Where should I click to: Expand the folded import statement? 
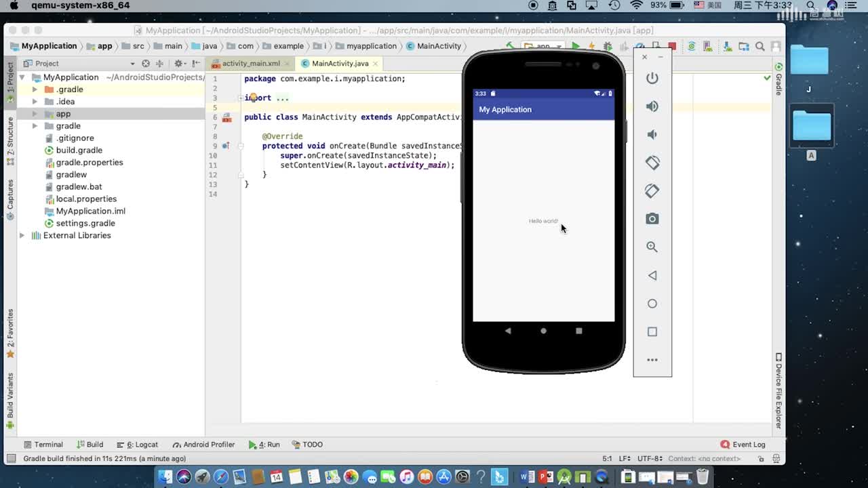pyautogui.click(x=241, y=98)
